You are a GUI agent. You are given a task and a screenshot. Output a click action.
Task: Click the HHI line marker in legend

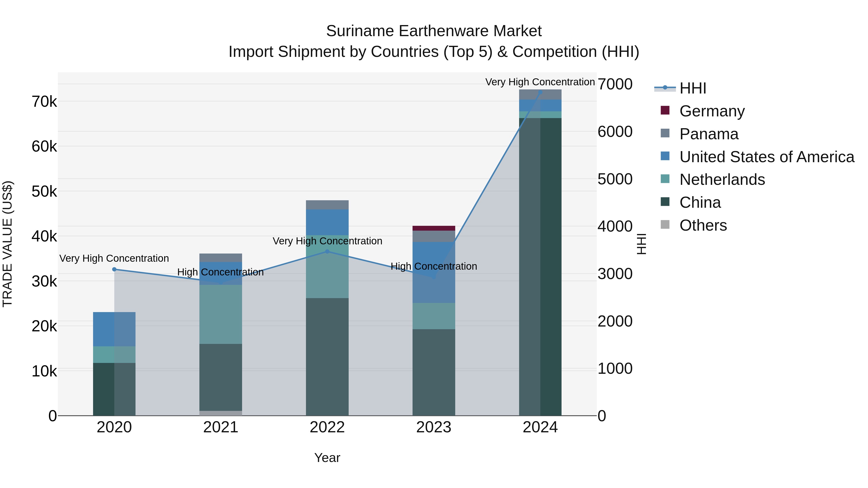[665, 87]
